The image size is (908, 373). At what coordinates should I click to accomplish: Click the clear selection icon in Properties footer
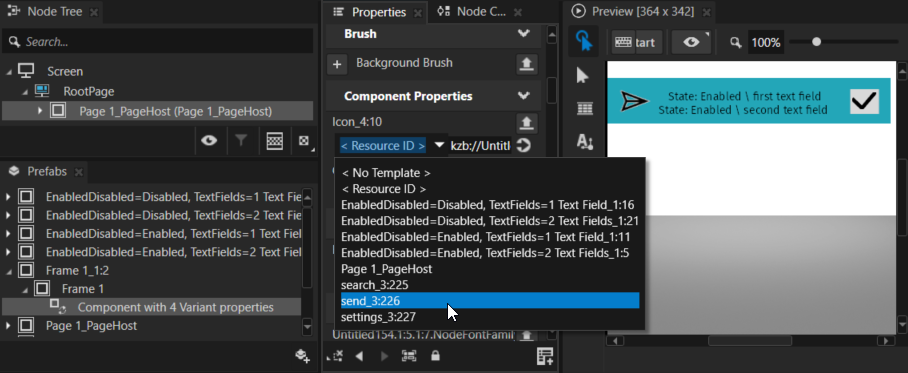tap(335, 356)
